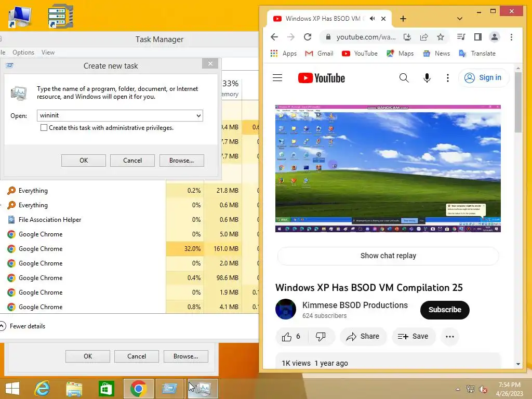Open YouTube search with magnifier icon

point(404,78)
